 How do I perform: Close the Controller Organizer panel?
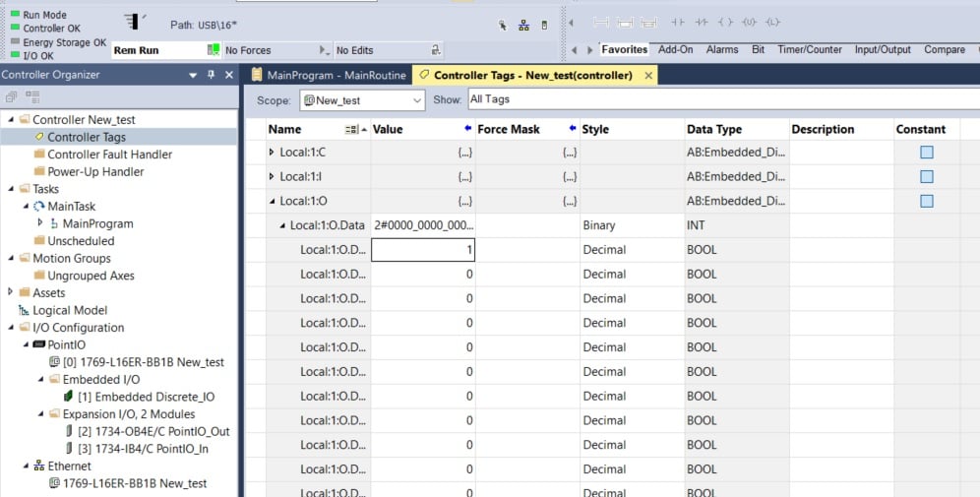click(228, 75)
